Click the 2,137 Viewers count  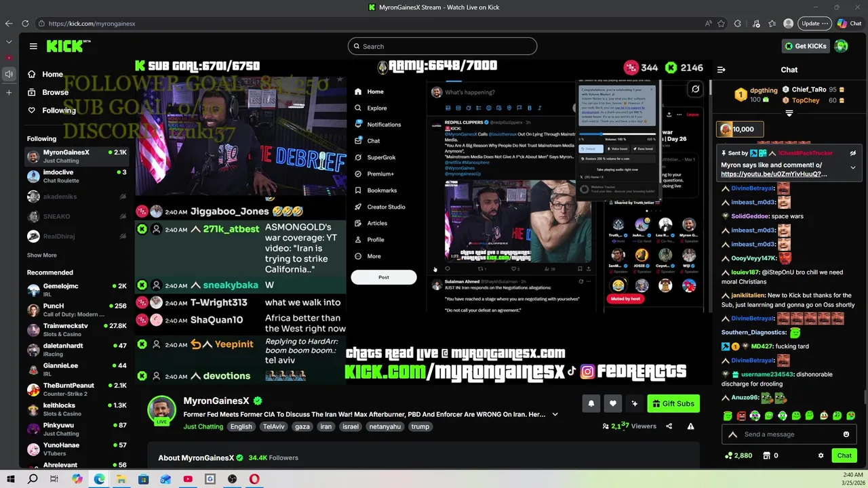pos(629,426)
